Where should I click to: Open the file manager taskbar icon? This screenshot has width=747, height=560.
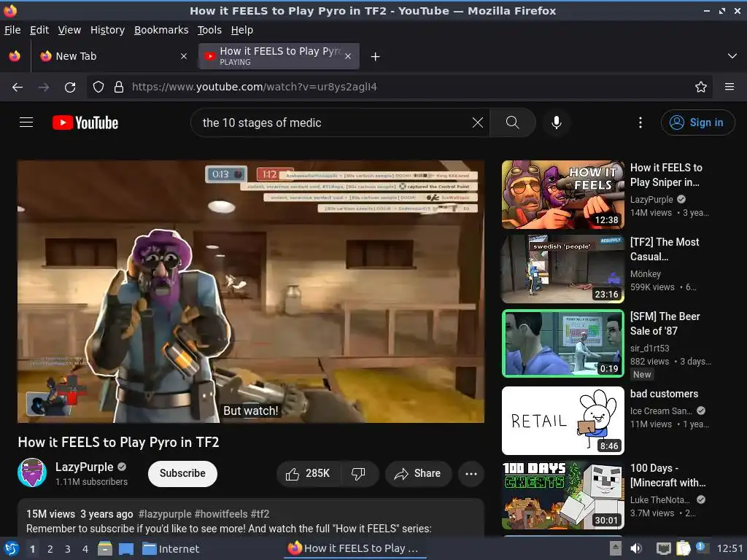(105, 548)
